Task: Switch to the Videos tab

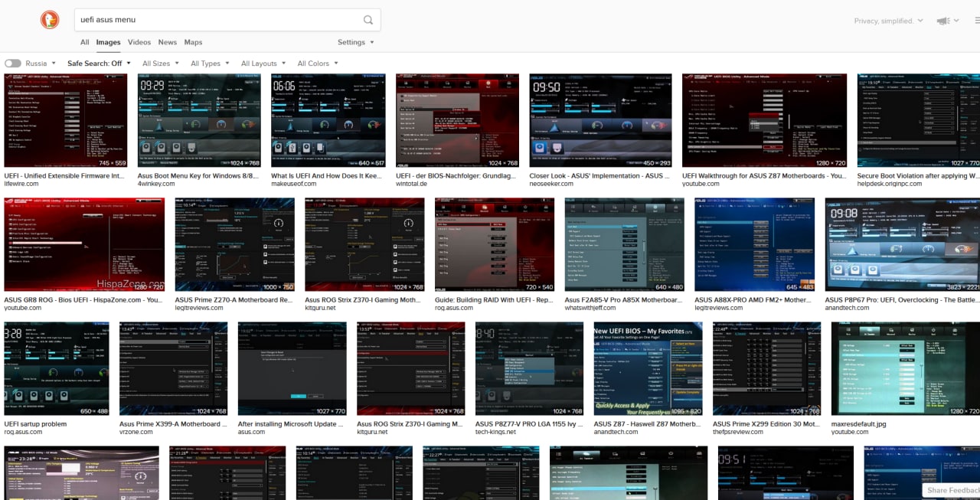Action: click(139, 42)
